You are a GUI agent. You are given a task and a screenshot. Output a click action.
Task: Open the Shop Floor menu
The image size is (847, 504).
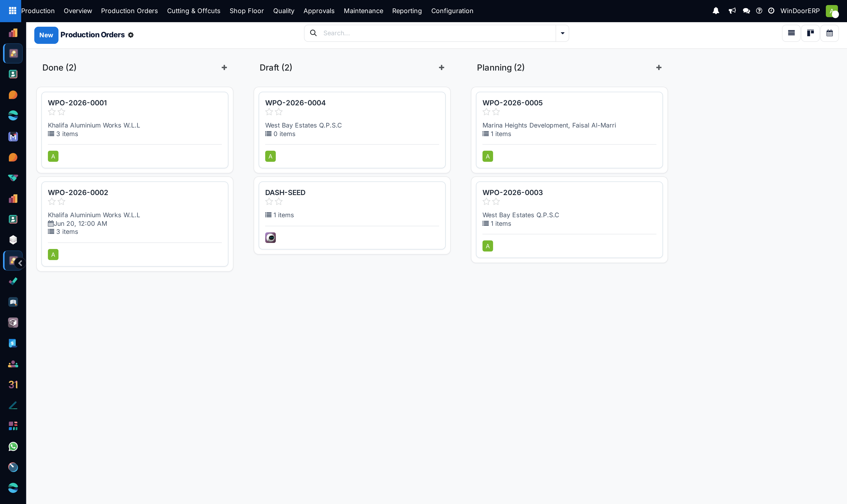coord(247,11)
